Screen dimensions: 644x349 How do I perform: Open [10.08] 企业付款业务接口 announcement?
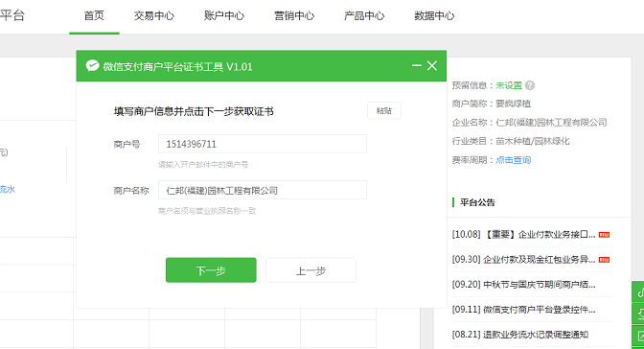(x=523, y=234)
